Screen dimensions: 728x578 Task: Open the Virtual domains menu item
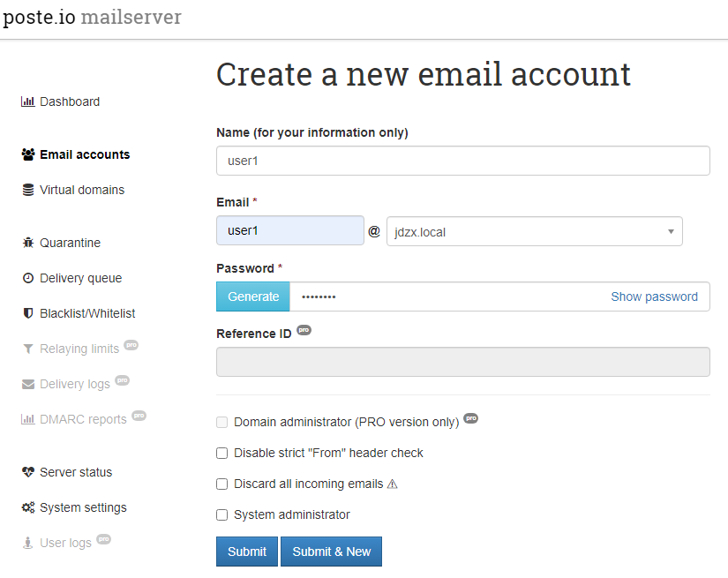(82, 190)
